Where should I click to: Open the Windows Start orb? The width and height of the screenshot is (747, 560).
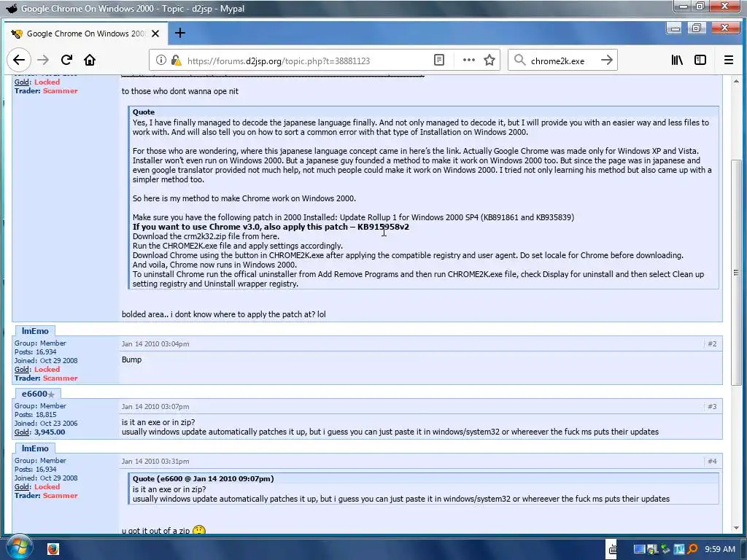point(18,548)
